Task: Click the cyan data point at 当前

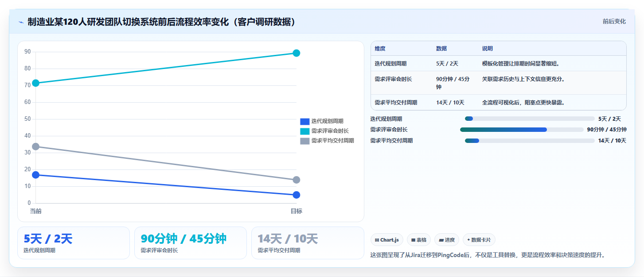Action: (x=36, y=83)
